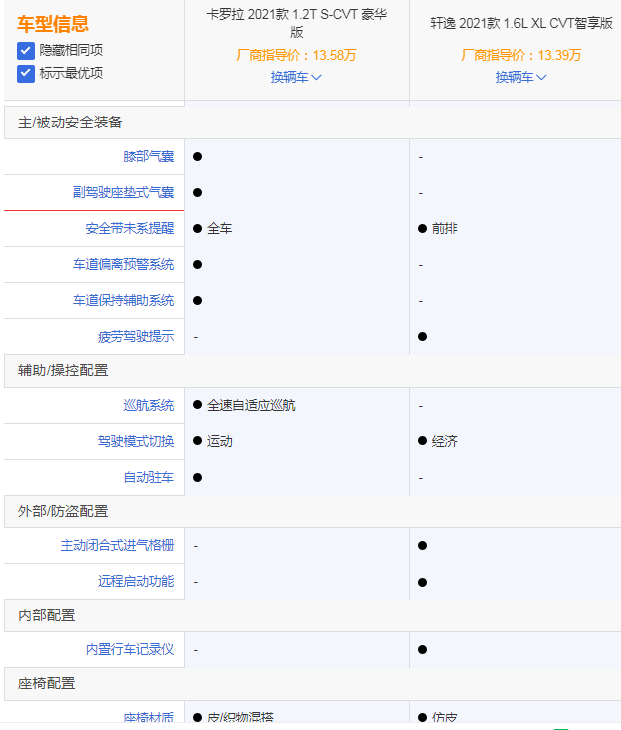Open the 内置行车记录仪 link

(129, 649)
